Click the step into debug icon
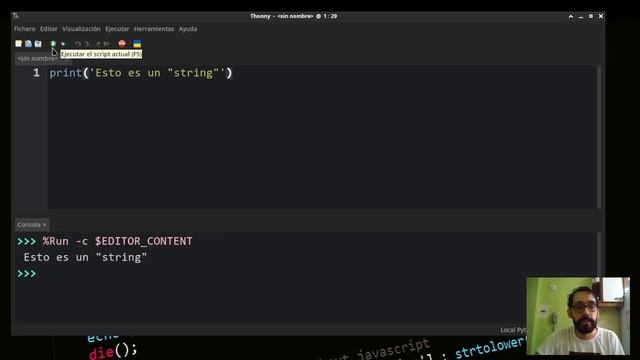 click(x=87, y=44)
